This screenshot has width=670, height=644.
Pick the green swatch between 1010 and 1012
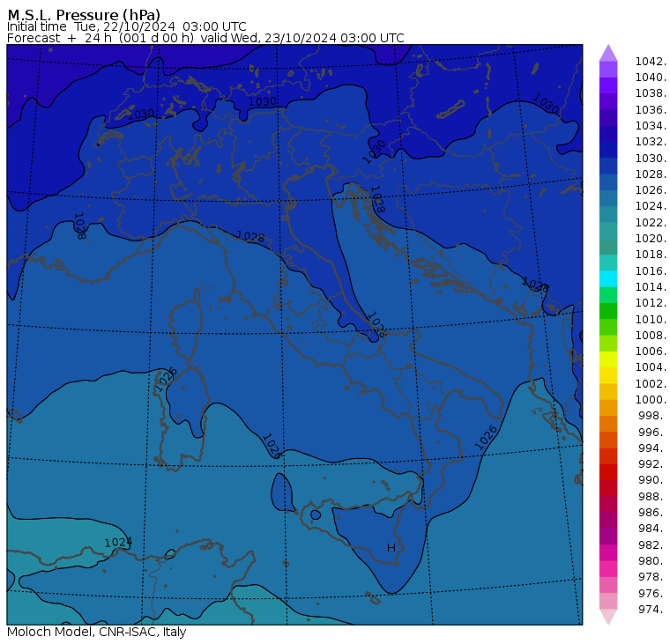pos(608,311)
